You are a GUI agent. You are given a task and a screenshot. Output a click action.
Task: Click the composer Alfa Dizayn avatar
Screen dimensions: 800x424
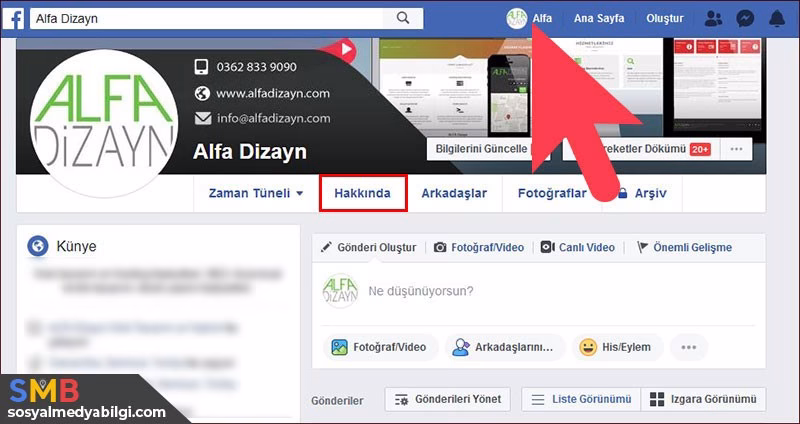pos(340,291)
